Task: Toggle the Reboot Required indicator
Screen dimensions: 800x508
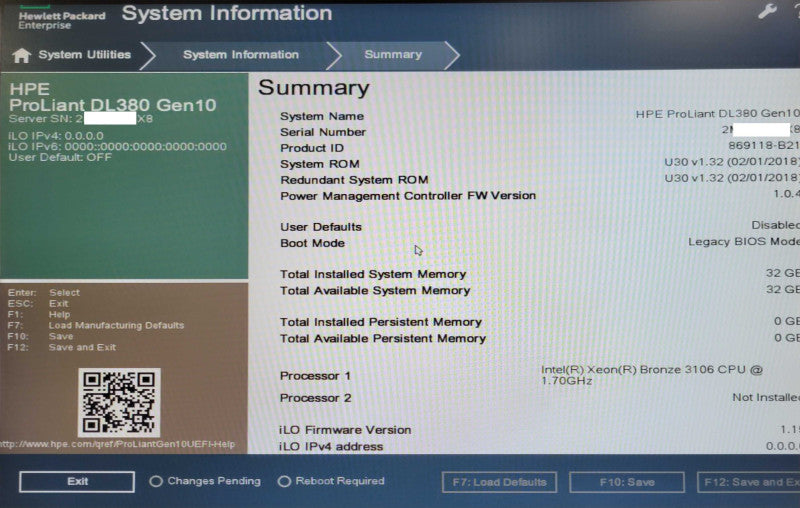Action: (331, 481)
